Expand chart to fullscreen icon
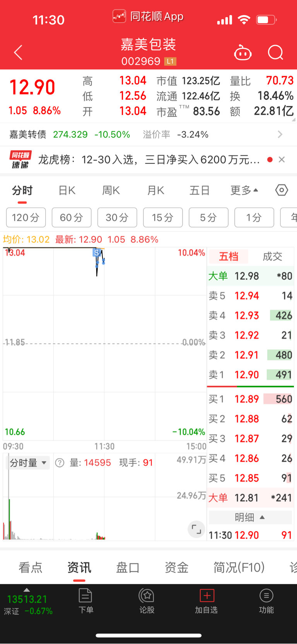The height and width of the screenshot is (644, 297). pyautogui.click(x=196, y=529)
